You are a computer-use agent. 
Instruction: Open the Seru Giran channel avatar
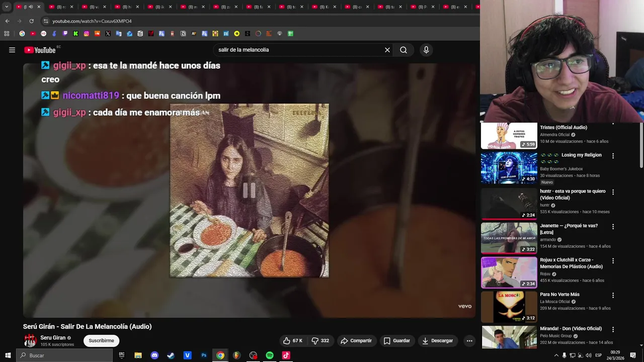point(30,340)
